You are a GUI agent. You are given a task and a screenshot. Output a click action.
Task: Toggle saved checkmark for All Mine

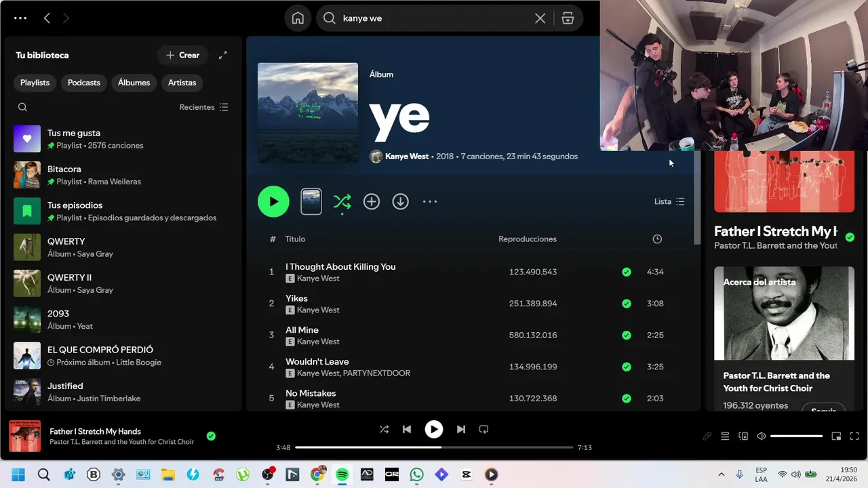[x=627, y=335]
